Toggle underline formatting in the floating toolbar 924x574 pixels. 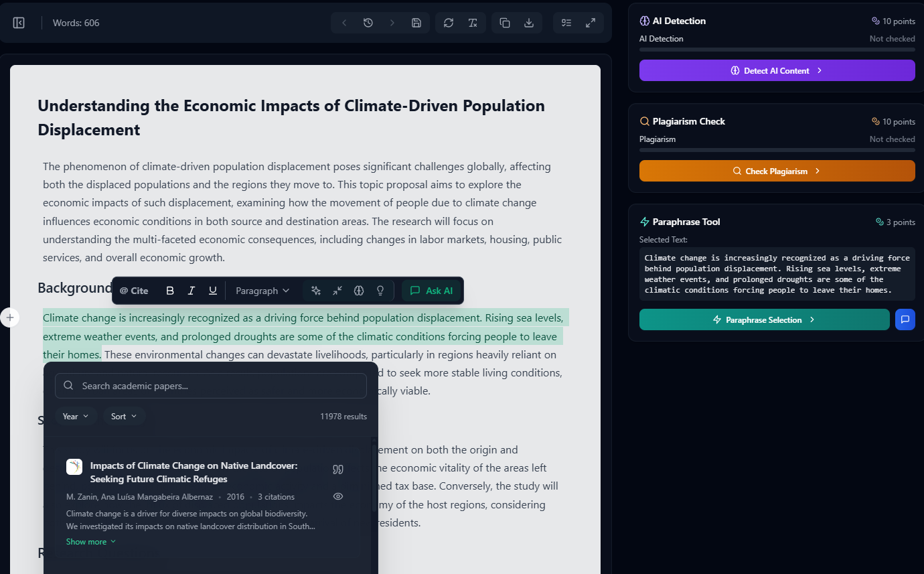click(212, 290)
